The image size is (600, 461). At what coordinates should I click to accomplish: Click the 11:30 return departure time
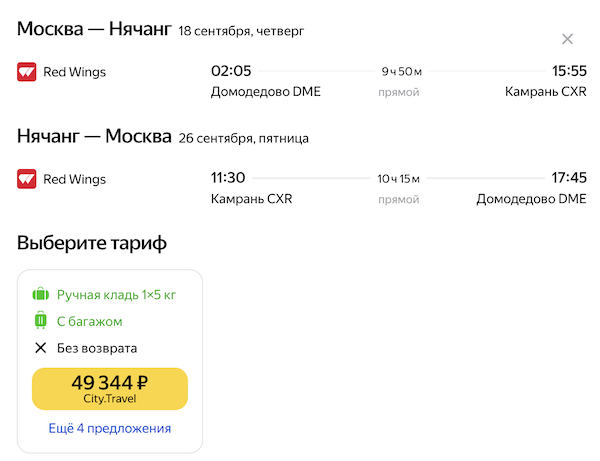(x=228, y=179)
